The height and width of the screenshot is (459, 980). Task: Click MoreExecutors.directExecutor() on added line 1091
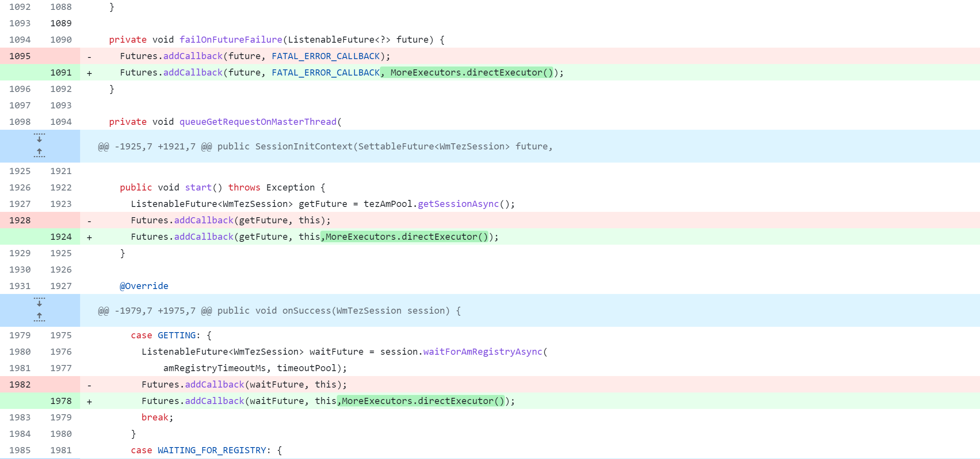472,72
